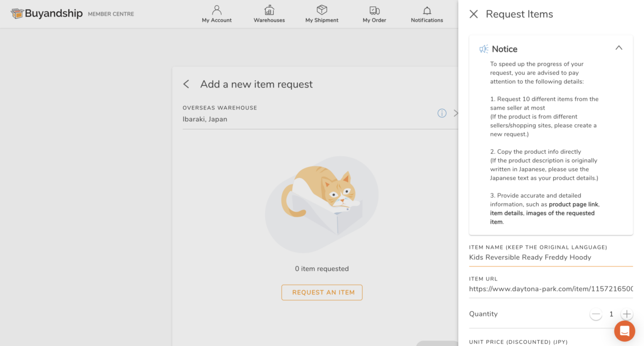Screen dimensions: 644x346
Task: Click the Buyandship logo
Action: 47,13
